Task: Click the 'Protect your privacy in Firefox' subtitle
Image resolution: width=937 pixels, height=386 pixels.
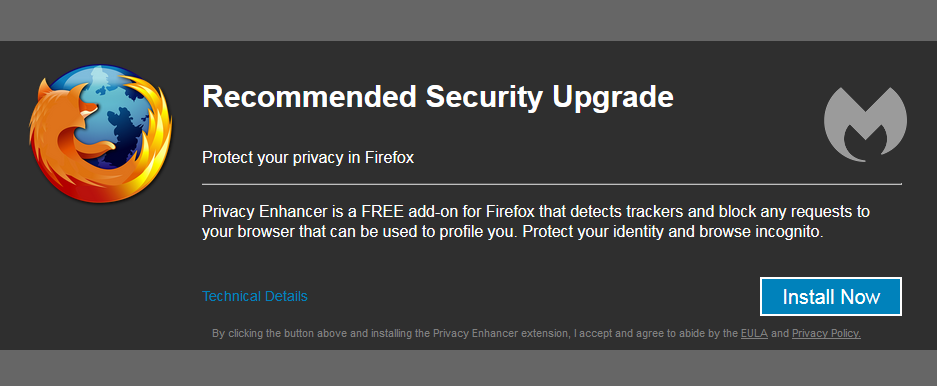Action: (308, 158)
